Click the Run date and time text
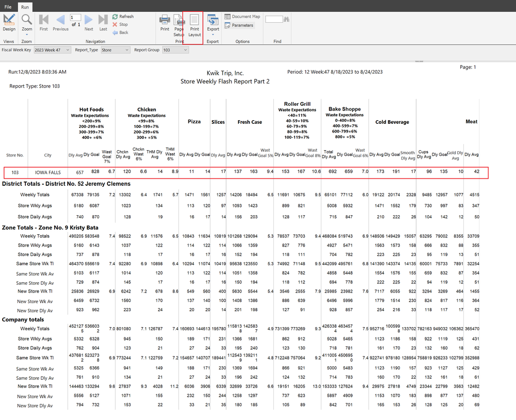Viewport: 516px width, 420px height. (x=38, y=72)
